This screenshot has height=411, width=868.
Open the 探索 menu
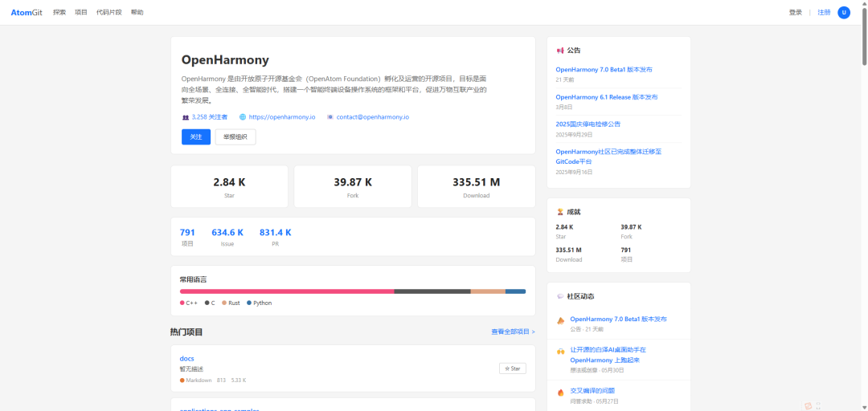pos(59,12)
